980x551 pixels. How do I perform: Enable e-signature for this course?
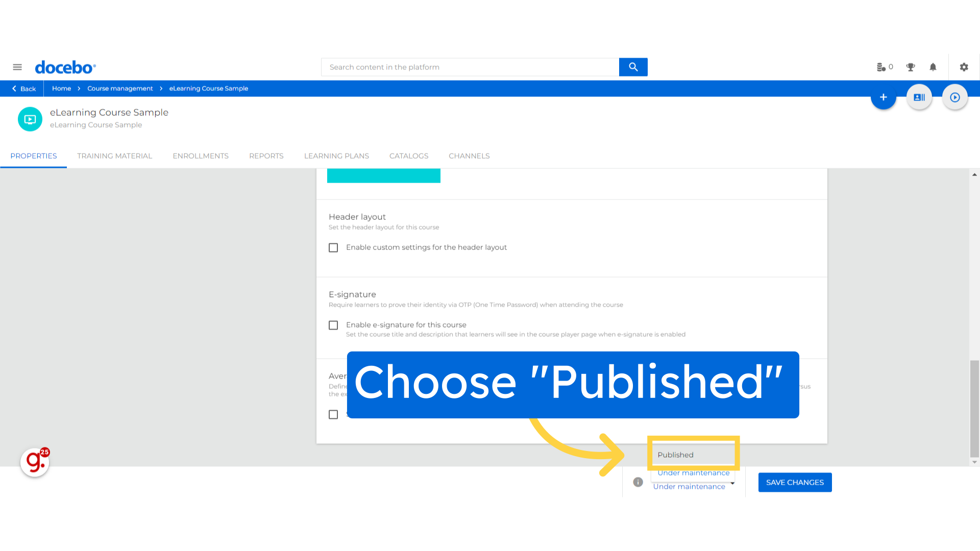[x=333, y=325]
